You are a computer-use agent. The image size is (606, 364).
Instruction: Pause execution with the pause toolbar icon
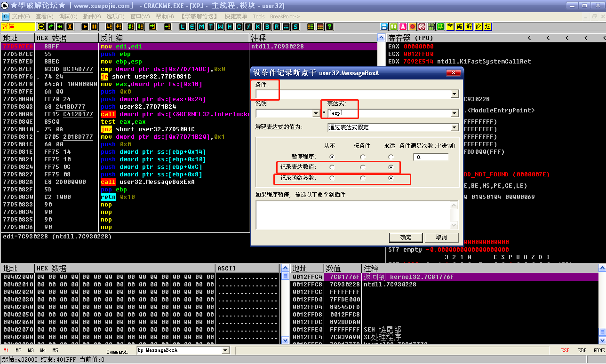tap(95, 27)
